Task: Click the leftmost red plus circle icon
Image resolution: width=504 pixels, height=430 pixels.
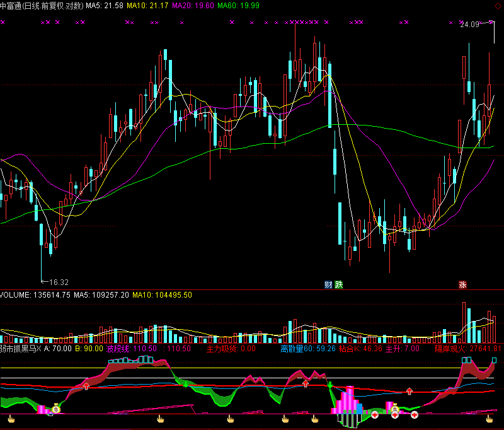Action: (375, 415)
